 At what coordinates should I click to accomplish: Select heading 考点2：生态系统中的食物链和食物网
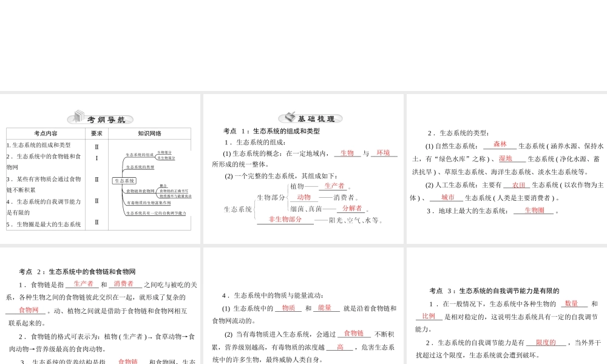click(x=78, y=272)
